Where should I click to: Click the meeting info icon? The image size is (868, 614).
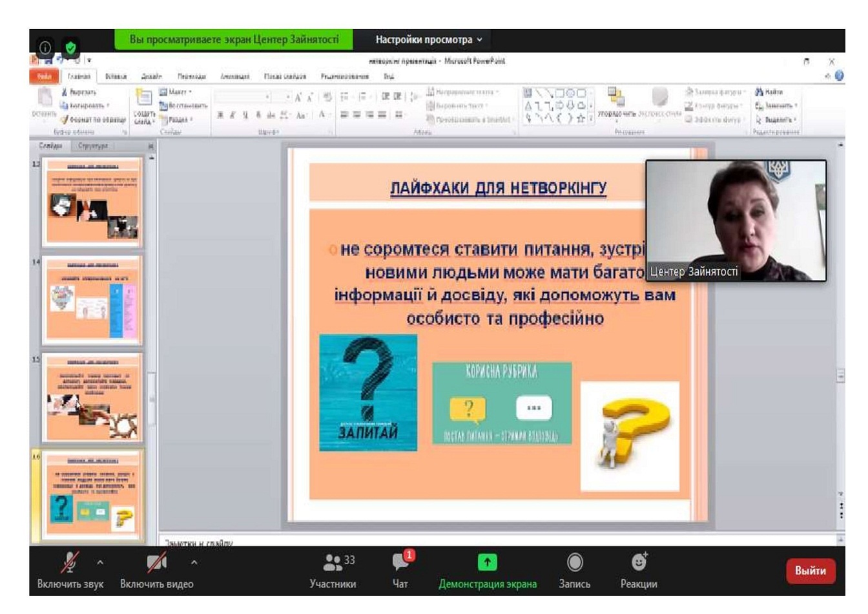point(45,47)
